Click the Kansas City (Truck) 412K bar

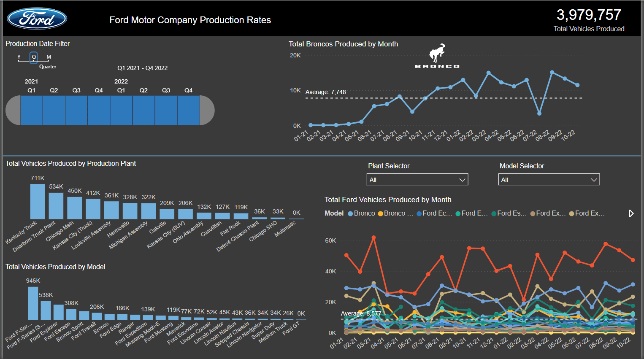coord(93,209)
